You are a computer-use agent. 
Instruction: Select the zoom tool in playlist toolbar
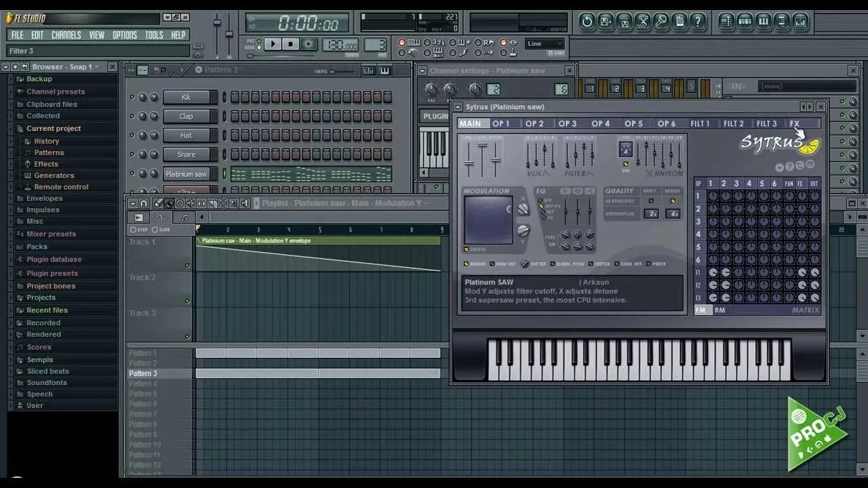(x=233, y=203)
